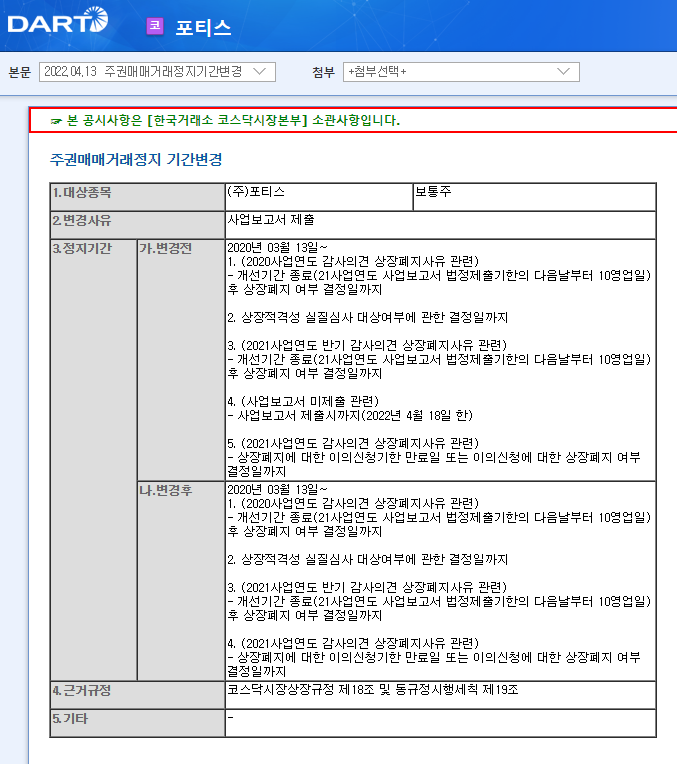Screen dimensions: 677x764
Task: Click the 포티스 company name header
Action: (x=203, y=28)
